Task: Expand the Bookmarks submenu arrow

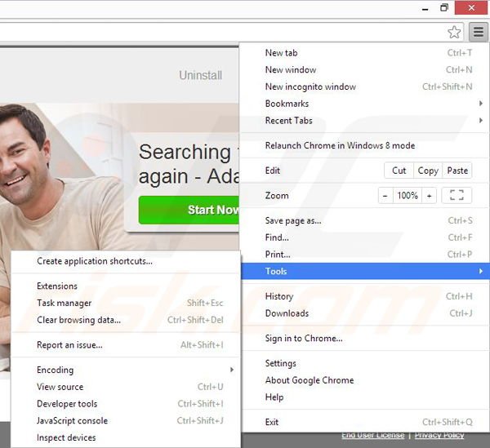Action: click(481, 104)
